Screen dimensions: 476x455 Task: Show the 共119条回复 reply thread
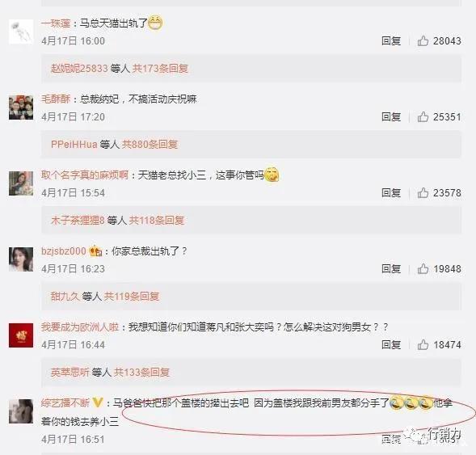coord(132,296)
